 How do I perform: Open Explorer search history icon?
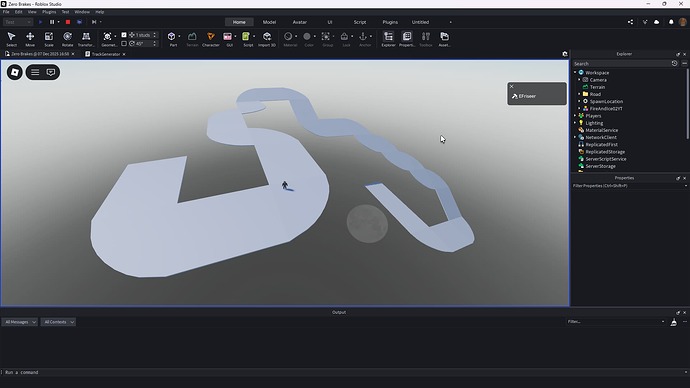coord(674,63)
